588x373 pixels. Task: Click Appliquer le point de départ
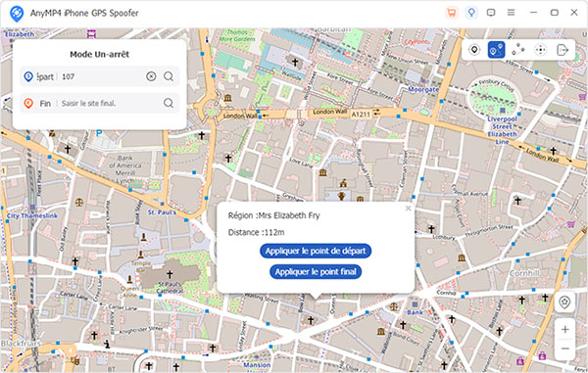coord(316,251)
